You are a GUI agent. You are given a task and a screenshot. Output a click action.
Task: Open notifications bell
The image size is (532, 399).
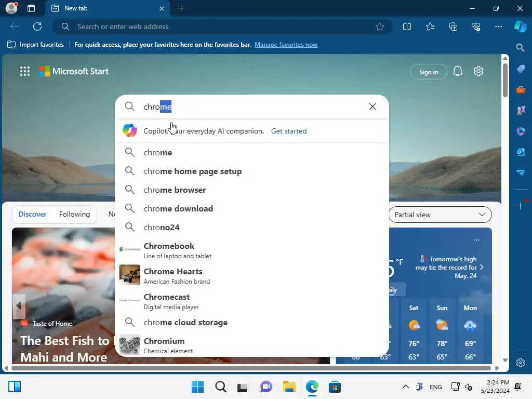pos(457,71)
